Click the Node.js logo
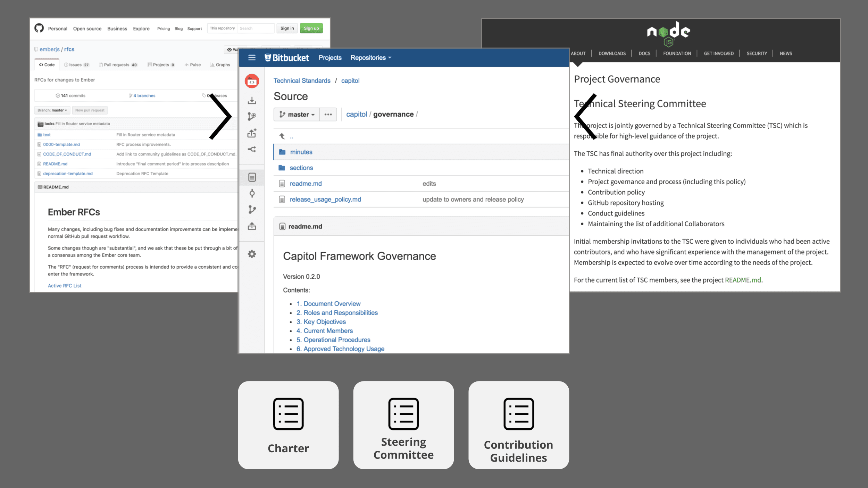868x488 pixels. pos(668,34)
